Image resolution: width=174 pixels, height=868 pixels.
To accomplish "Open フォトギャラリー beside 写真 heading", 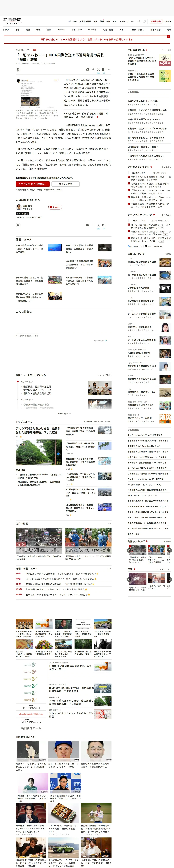I will pos(164,569).
